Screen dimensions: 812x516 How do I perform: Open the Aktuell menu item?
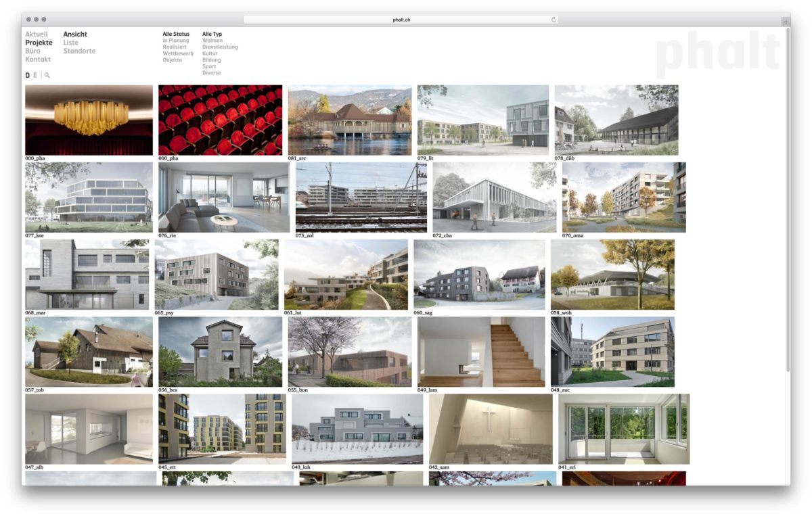coord(37,34)
